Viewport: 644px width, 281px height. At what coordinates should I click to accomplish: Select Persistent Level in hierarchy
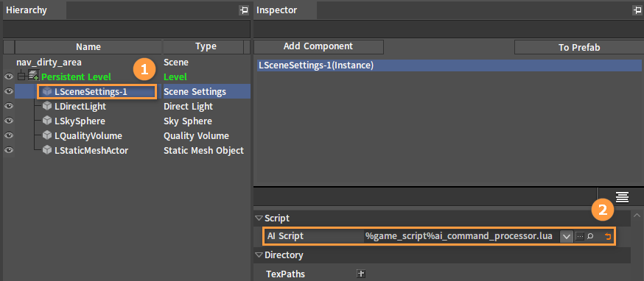click(x=76, y=77)
